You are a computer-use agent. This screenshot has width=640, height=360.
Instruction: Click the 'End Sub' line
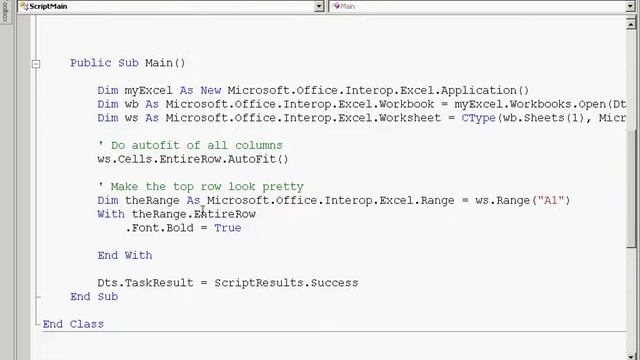(94, 296)
